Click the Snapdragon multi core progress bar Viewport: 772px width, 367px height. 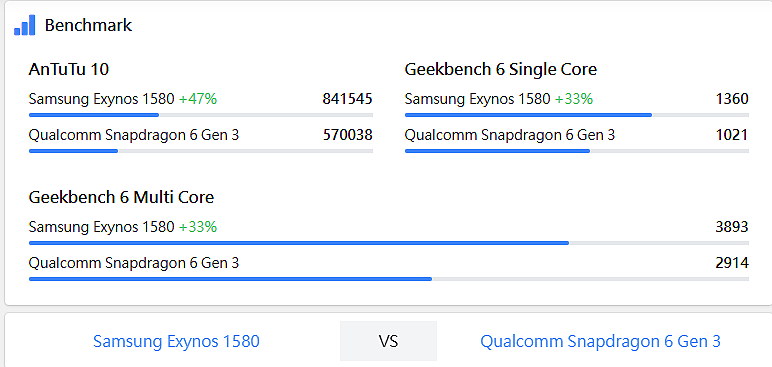click(389, 279)
